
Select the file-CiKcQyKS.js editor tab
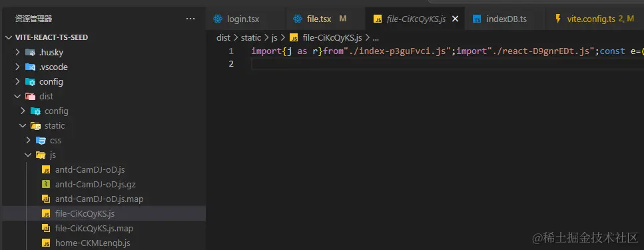click(x=415, y=19)
